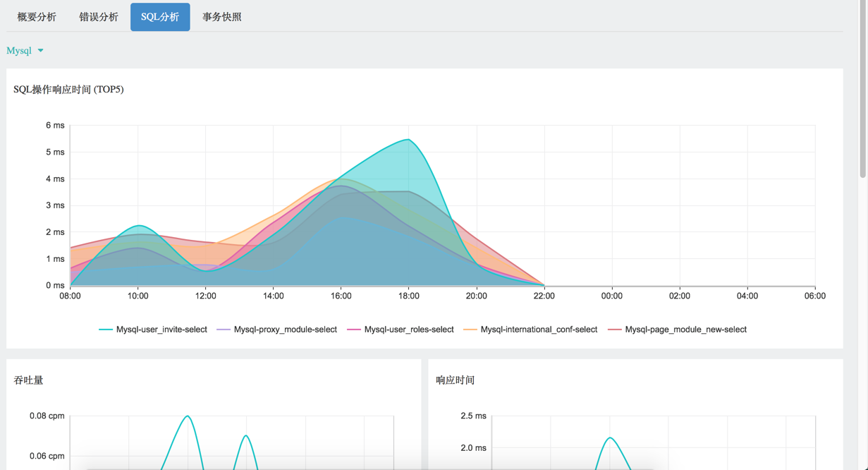This screenshot has height=470, width=868.
Task: Click the teal peak at 18:00
Action: [x=408, y=140]
